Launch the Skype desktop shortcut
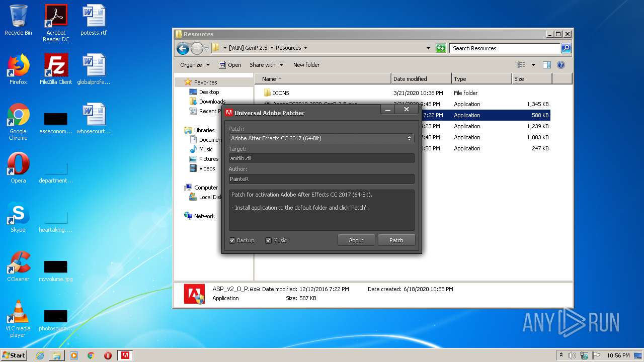Image resolution: width=644 pixels, height=362 pixels. [18, 217]
